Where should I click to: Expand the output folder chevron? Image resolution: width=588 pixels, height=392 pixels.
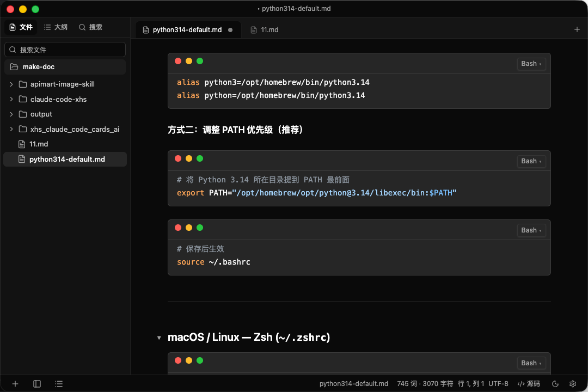click(11, 114)
